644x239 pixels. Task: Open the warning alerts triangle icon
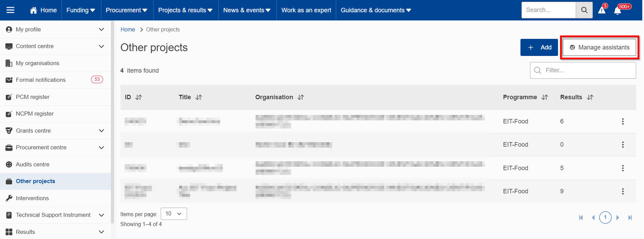click(x=602, y=10)
